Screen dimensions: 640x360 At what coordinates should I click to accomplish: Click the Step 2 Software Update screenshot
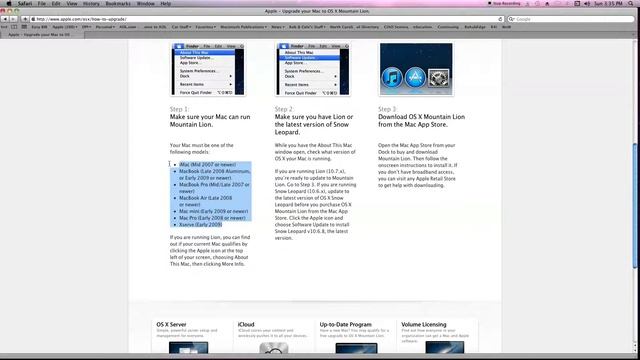coord(313,69)
